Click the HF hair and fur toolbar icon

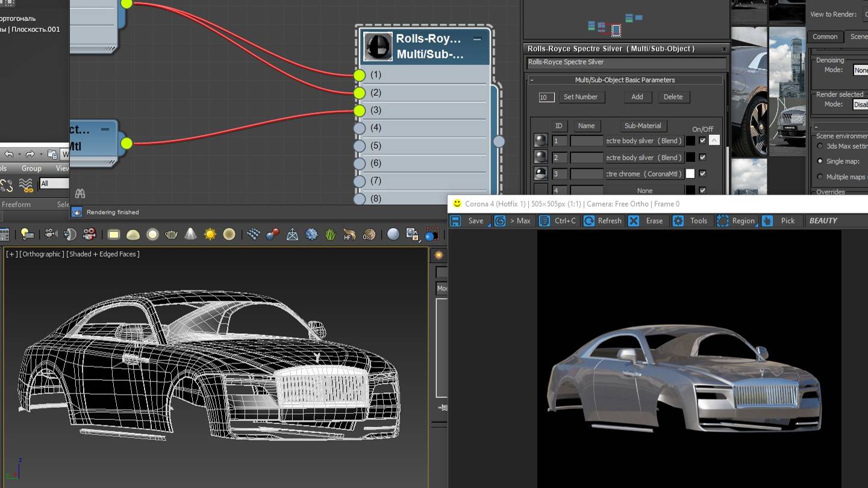[349, 234]
